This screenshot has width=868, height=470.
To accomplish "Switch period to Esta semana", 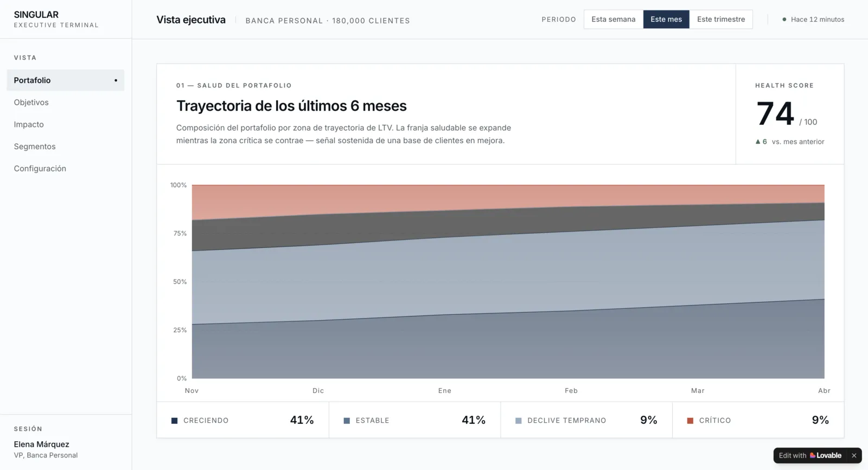I will 613,20.
